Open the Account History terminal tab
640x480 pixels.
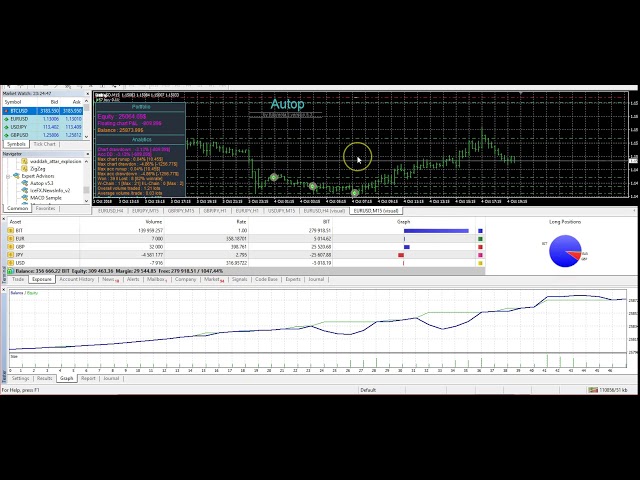tap(77, 280)
